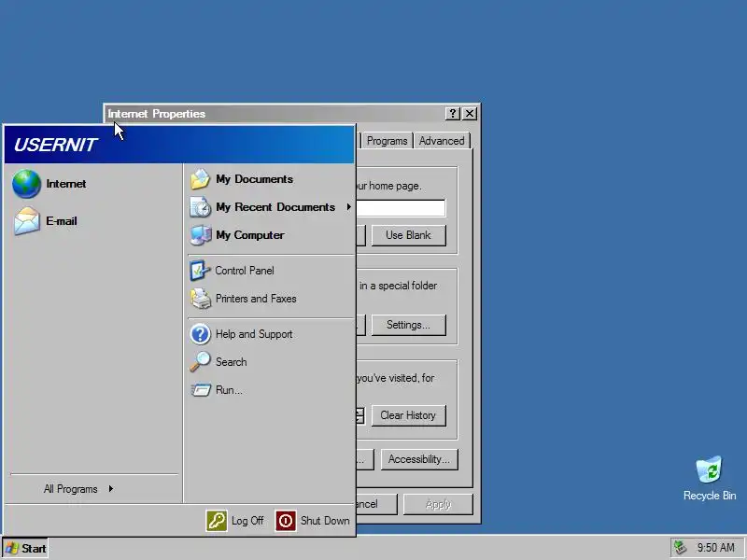This screenshot has height=560, width=747.
Task: Click the Settings... button
Action: coord(409,325)
